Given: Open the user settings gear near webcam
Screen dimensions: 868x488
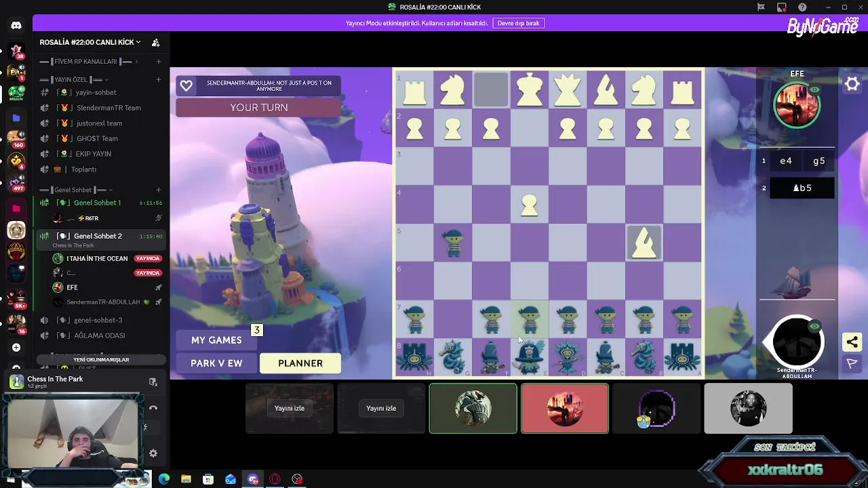Looking at the screenshot, I should click(x=153, y=453).
